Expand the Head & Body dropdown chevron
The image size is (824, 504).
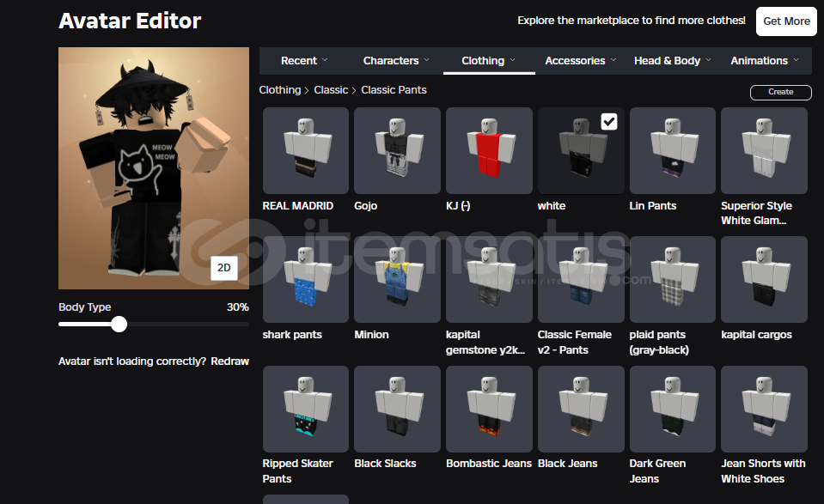(x=708, y=60)
